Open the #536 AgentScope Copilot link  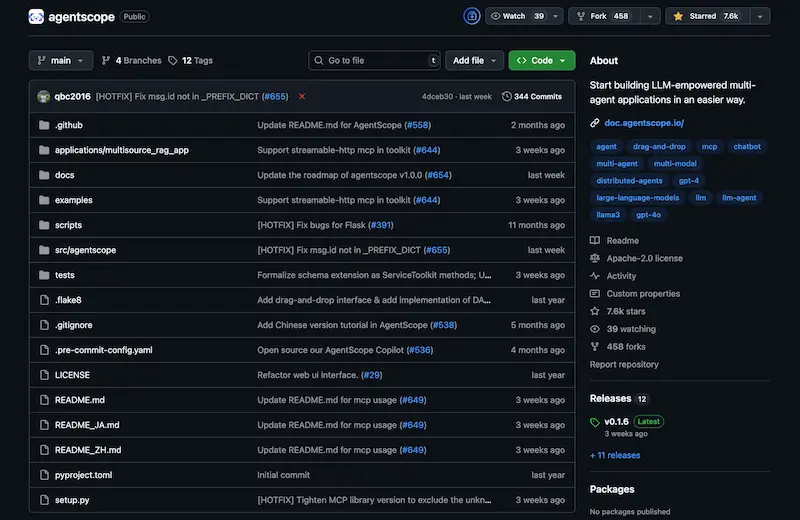coord(419,350)
